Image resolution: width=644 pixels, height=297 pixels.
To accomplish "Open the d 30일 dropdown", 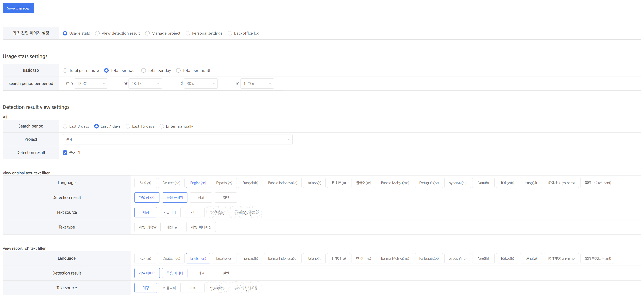I will [201, 83].
